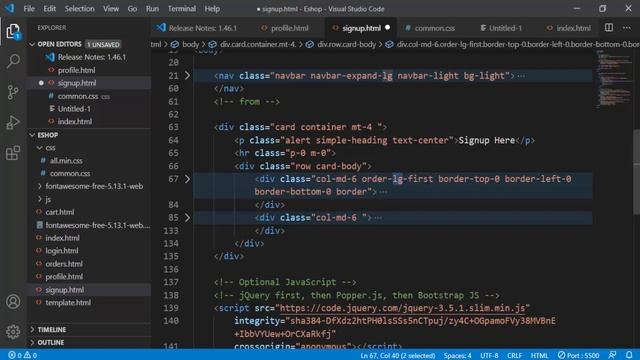Change the CRLF end of line sequence
The width and height of the screenshot is (640, 360).
point(514,355)
